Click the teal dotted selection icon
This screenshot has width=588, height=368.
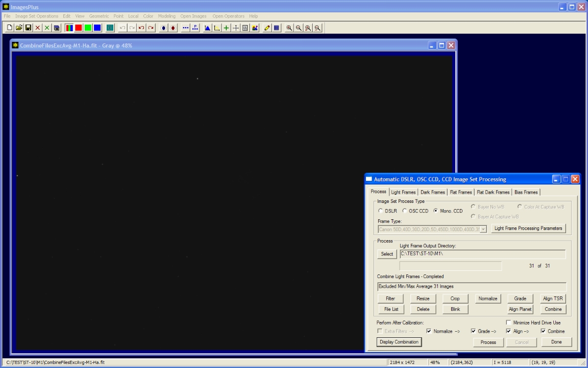tap(110, 28)
